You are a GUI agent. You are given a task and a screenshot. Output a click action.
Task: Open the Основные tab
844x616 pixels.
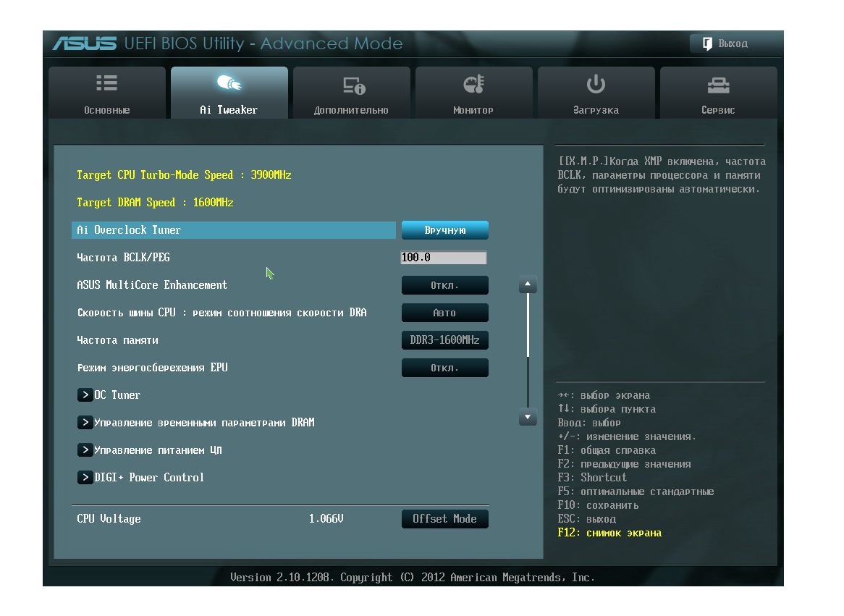[106, 93]
